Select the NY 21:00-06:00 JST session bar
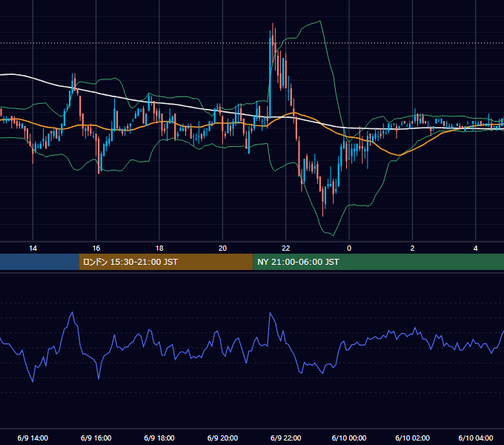504x445 pixels. (378, 262)
